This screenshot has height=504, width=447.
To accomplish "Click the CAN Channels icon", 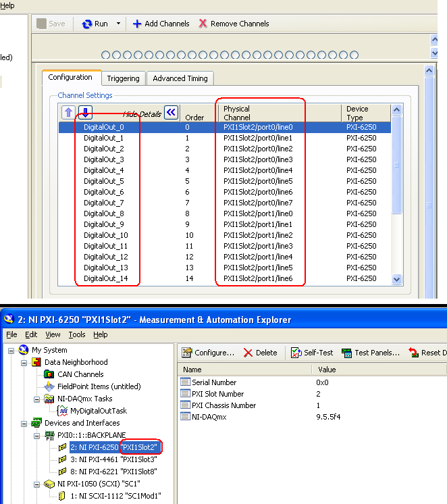I will (x=49, y=374).
